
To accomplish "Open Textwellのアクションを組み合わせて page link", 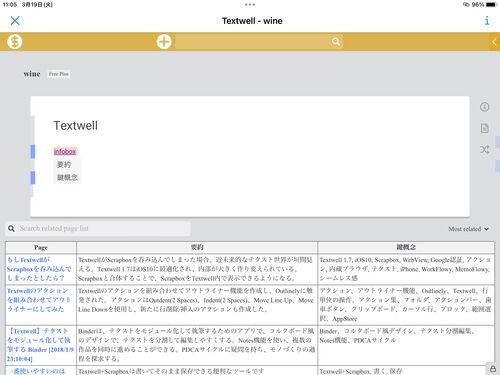I will [x=39, y=300].
